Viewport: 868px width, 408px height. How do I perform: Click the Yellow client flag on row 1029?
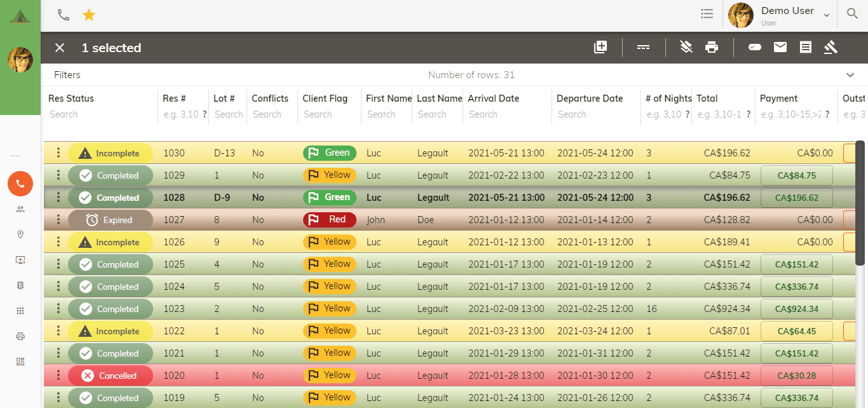click(329, 175)
